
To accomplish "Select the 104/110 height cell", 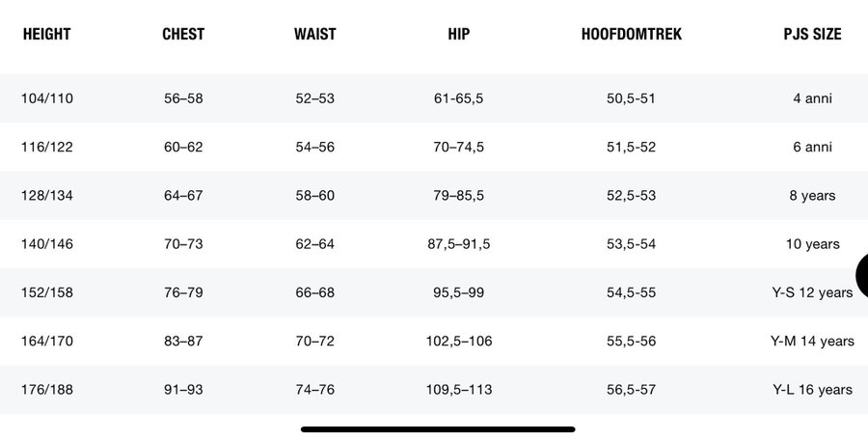I will 46,98.
